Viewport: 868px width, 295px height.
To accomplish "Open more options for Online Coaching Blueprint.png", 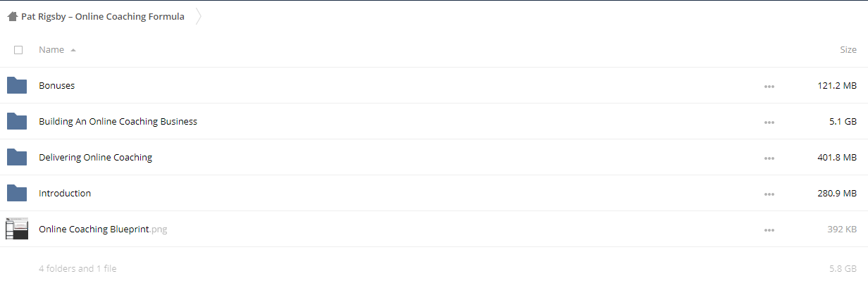I will click(x=769, y=230).
